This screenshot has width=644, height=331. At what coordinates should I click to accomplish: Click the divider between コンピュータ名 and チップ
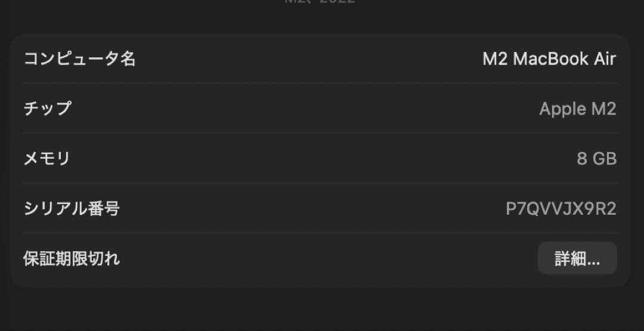[x=320, y=83]
